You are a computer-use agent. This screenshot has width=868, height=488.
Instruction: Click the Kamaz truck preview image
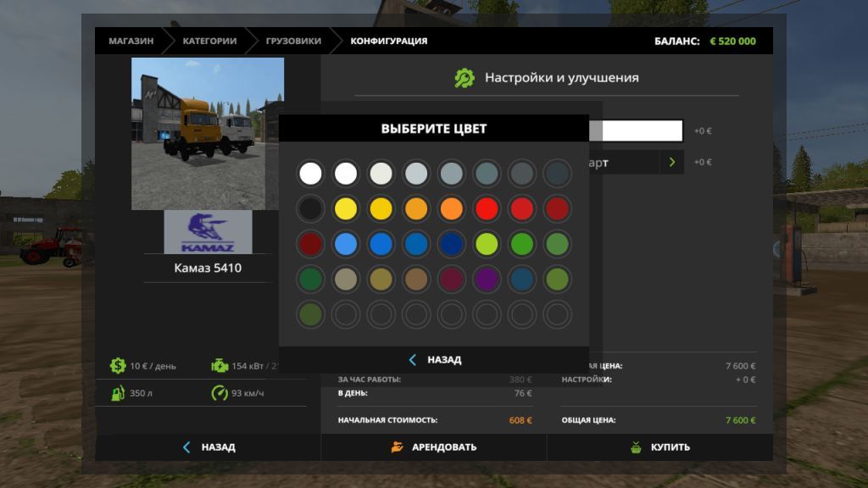pyautogui.click(x=208, y=133)
